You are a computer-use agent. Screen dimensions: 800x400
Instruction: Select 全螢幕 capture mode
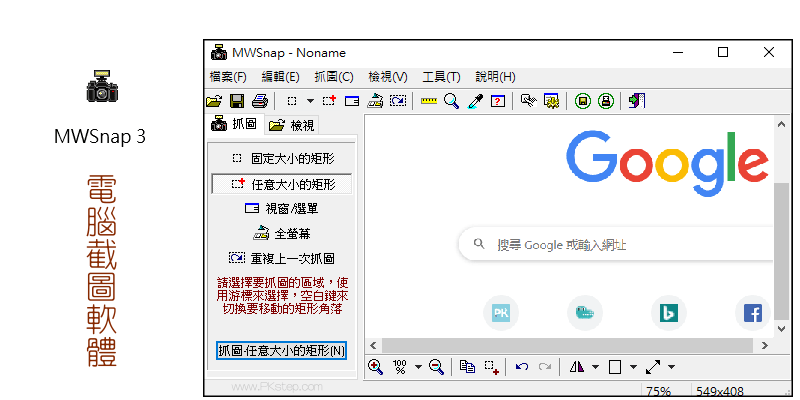tap(282, 234)
